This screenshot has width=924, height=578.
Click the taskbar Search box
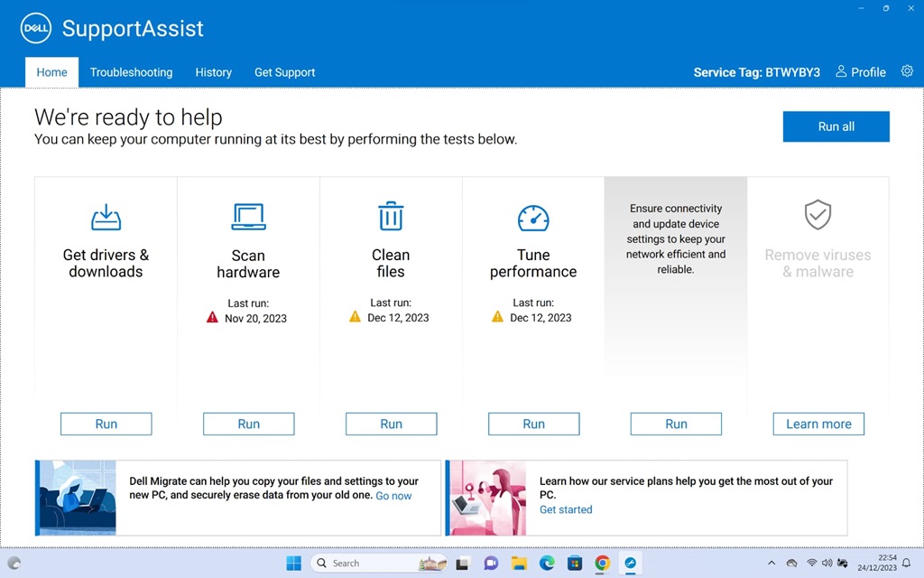coord(378,564)
